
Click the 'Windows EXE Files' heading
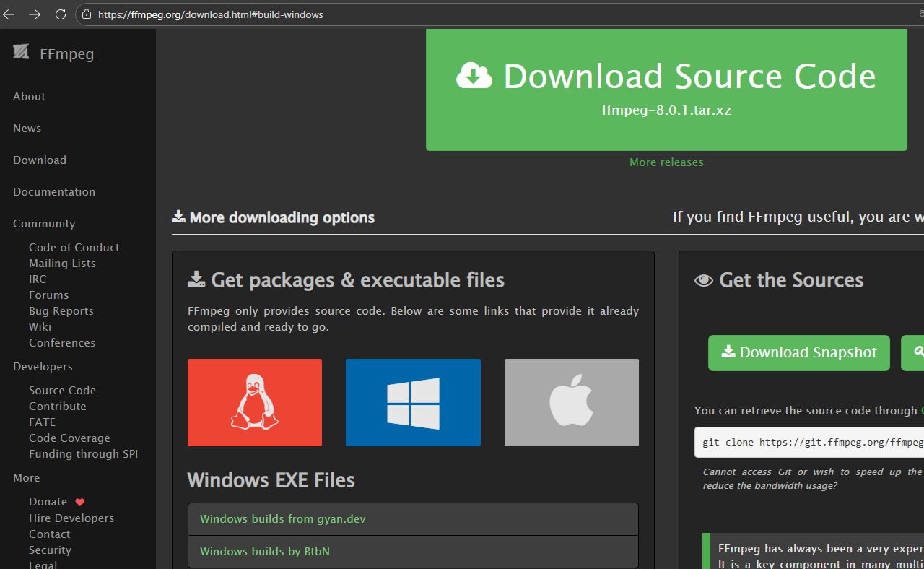pyautogui.click(x=271, y=480)
